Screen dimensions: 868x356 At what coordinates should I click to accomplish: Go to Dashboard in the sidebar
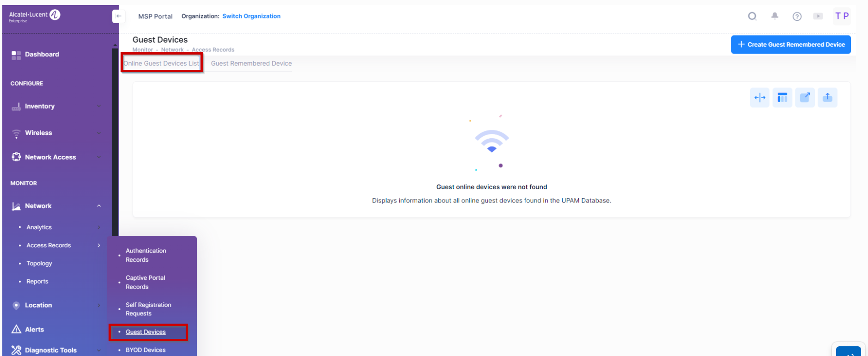click(42, 55)
